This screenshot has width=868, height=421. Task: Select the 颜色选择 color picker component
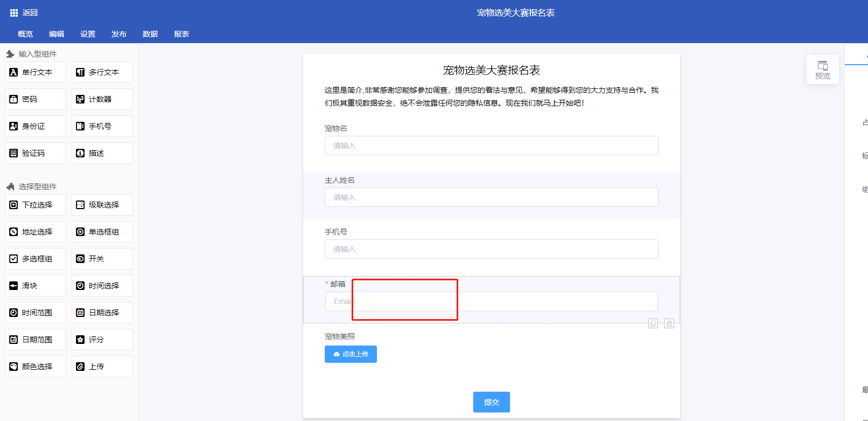coord(36,367)
